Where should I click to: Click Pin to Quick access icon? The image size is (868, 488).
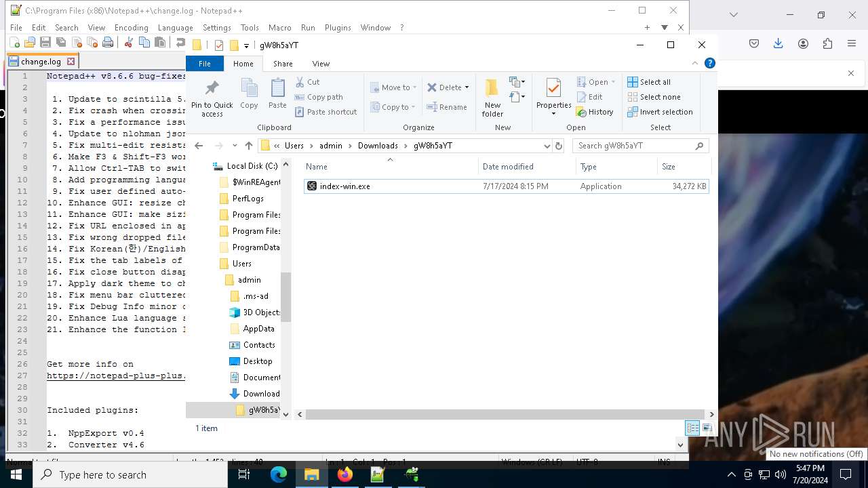tap(212, 98)
